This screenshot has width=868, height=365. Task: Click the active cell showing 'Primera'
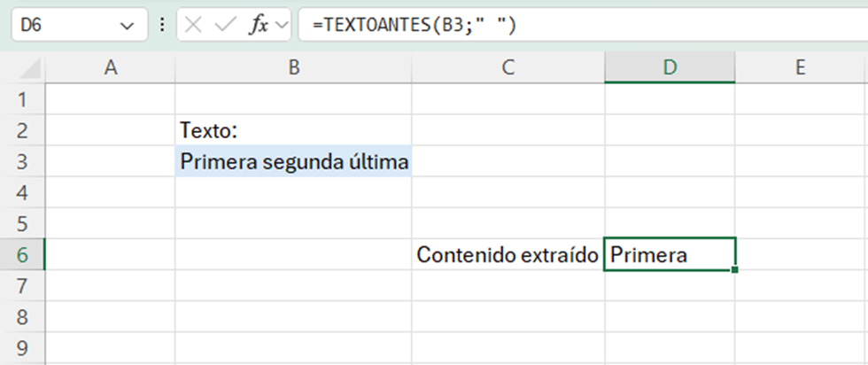(x=670, y=254)
